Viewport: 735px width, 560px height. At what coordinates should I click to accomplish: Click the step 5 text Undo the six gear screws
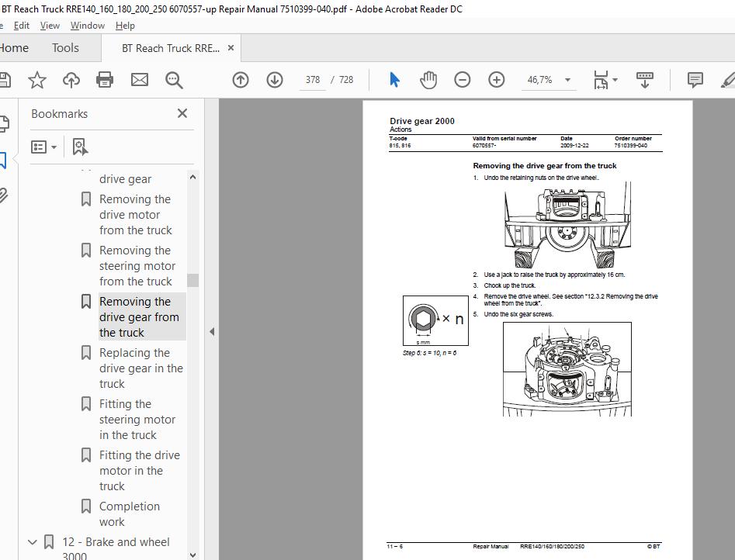coord(518,314)
